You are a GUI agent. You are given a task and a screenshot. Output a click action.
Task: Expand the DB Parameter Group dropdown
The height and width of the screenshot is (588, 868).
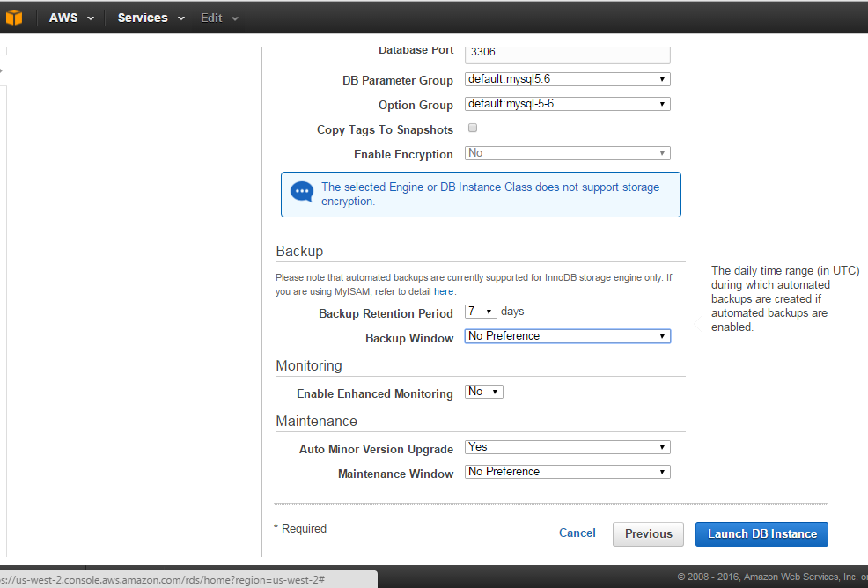pos(567,79)
